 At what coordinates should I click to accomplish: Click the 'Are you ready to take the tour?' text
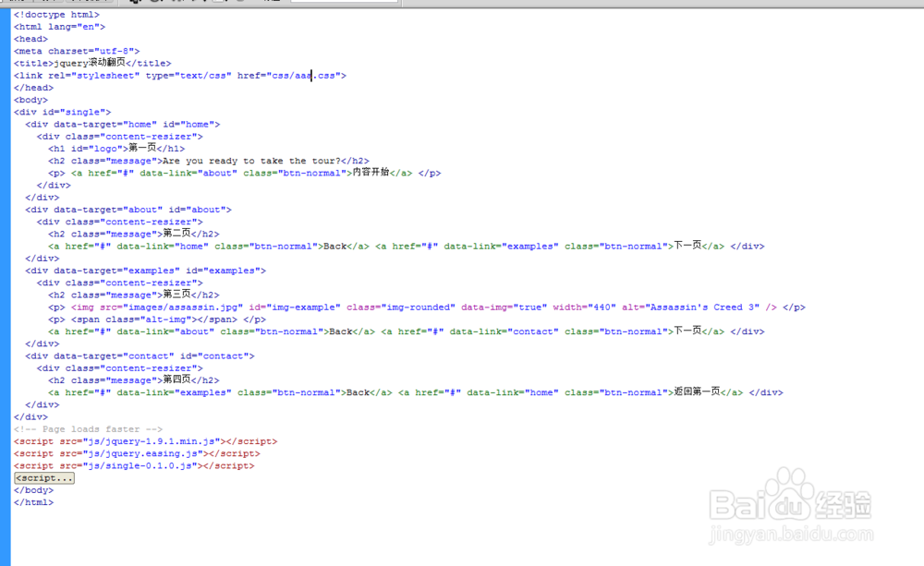click(x=251, y=161)
